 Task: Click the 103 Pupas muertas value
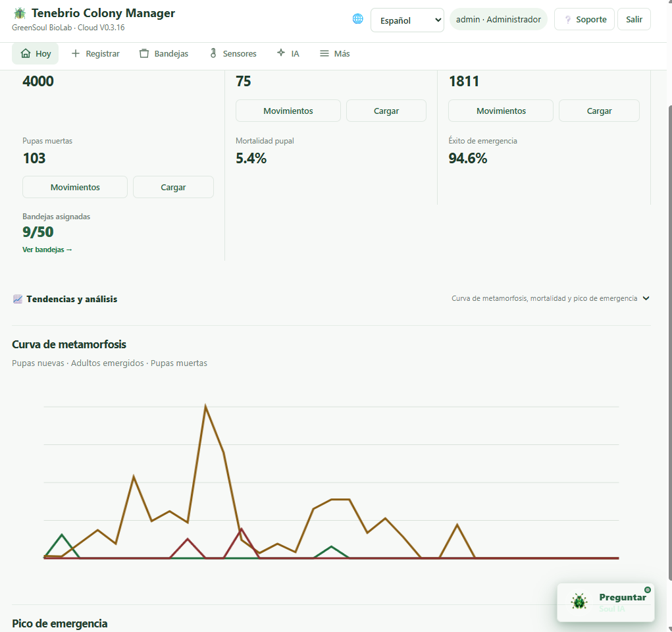click(x=34, y=158)
